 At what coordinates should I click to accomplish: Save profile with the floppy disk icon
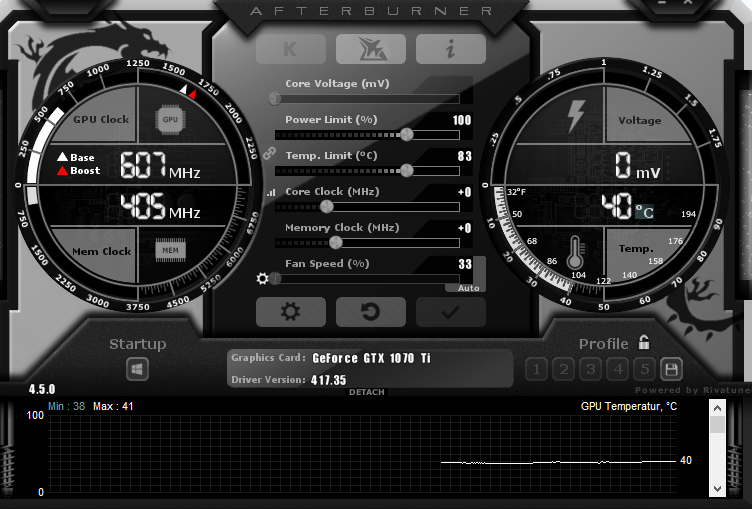671,369
